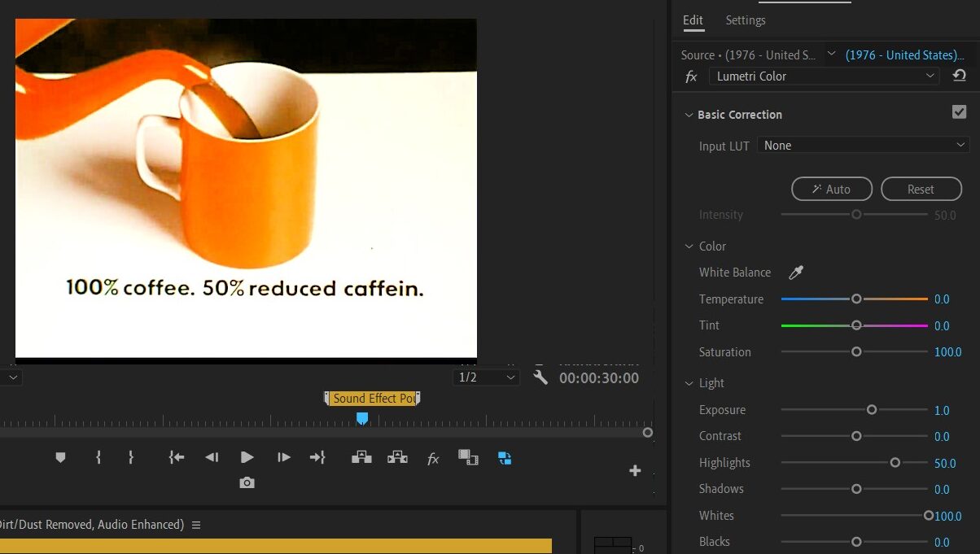980x554 pixels.
Task: Edit the Whites value 100.0
Action: tap(947, 516)
